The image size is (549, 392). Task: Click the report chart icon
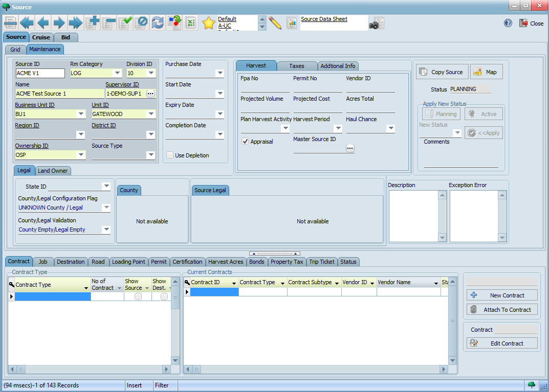tap(291, 23)
